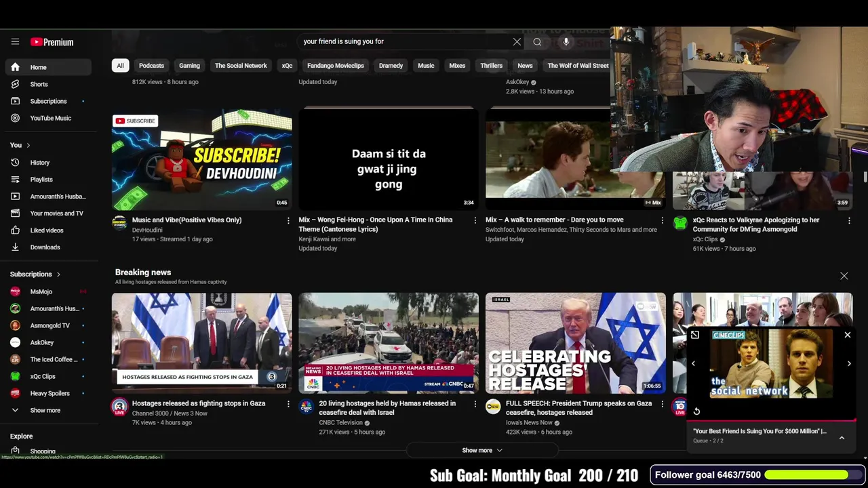The height and width of the screenshot is (488, 868).
Task: Open options for FULL SPEECH President Trump video
Action: click(662, 404)
